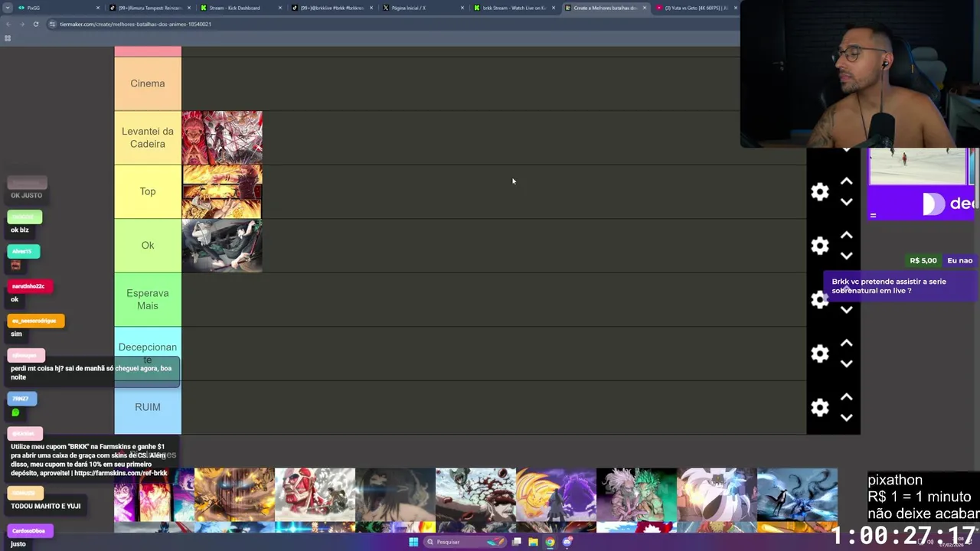
Task: Close the Create a Melhores batalhas tab
Action: [644, 8]
